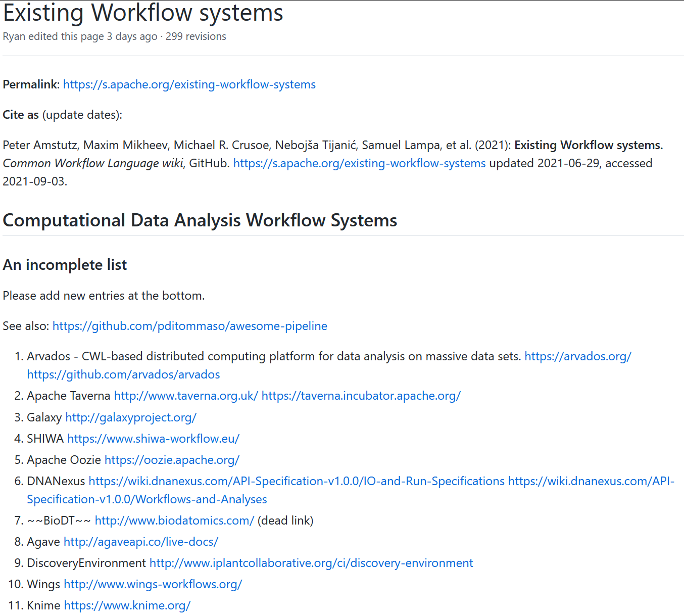Click 'Common Workflow Language wiki' italic text
Screen dimensions: 684x616
tap(93, 163)
